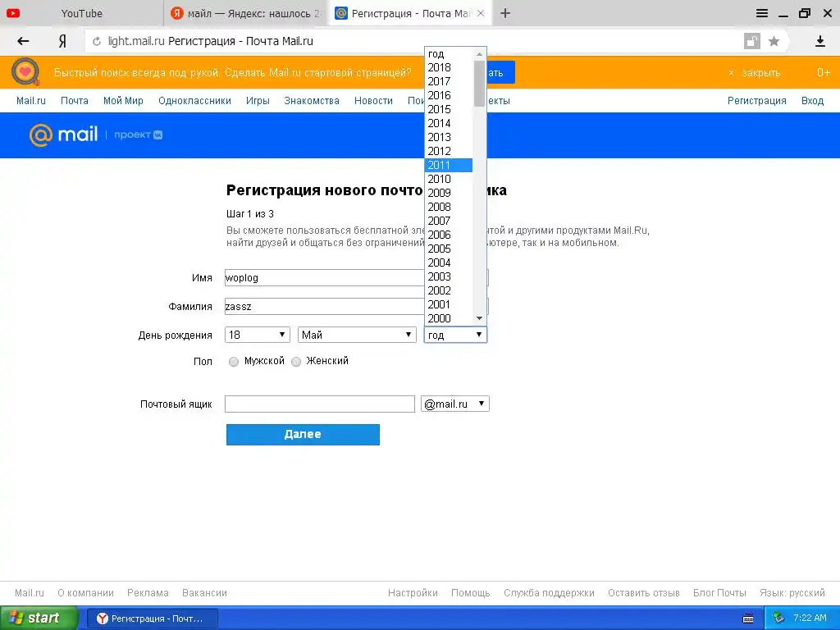Open the downloads arrow icon

tap(819, 41)
